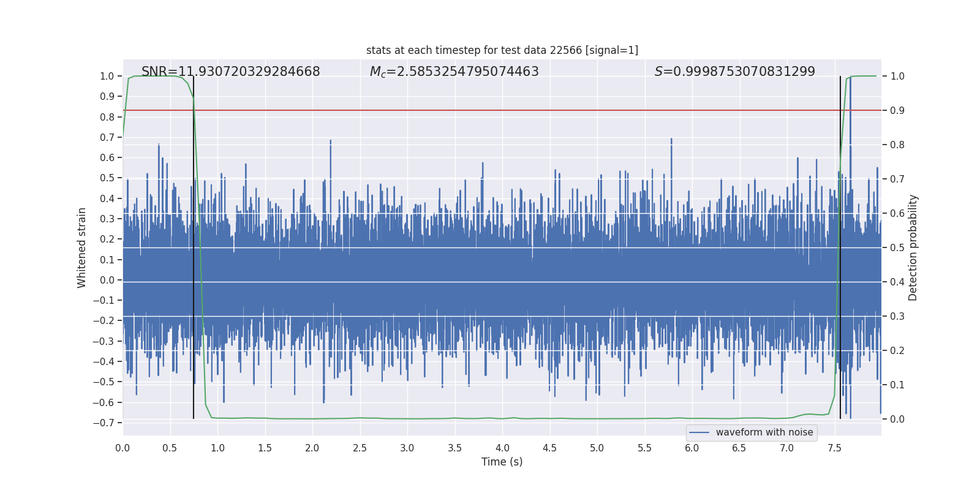Click the 7.5 tick label on time axis
The height and width of the screenshot is (490, 980).
834,448
